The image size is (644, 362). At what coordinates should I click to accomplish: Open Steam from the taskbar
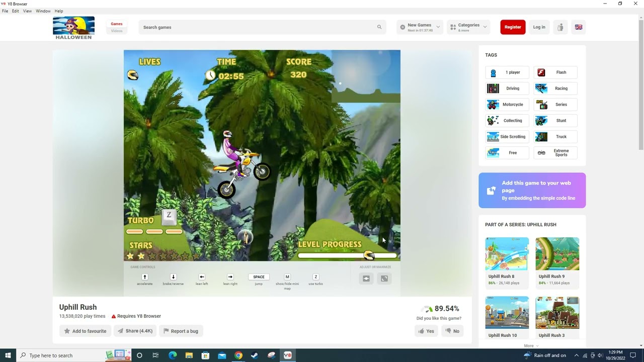click(255, 355)
